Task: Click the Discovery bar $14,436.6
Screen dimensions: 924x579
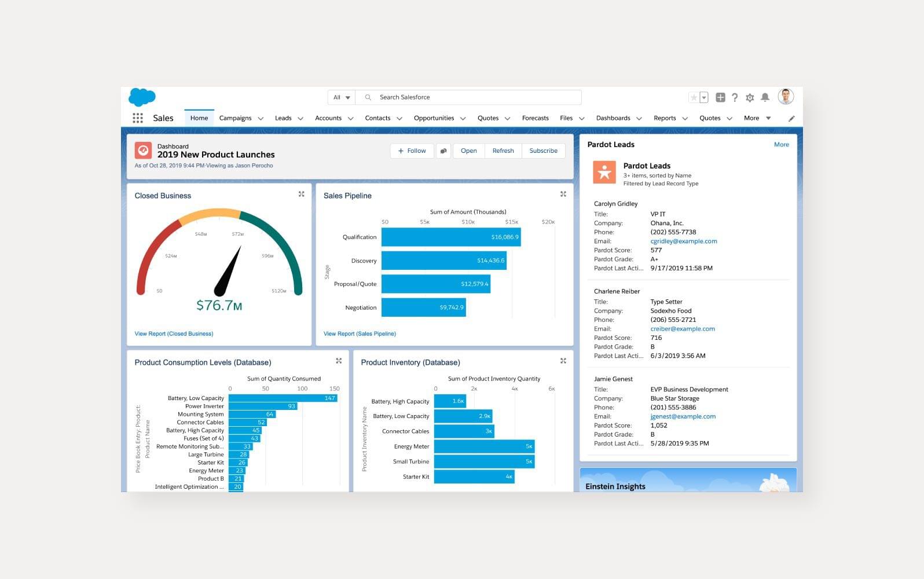Action: tap(444, 261)
